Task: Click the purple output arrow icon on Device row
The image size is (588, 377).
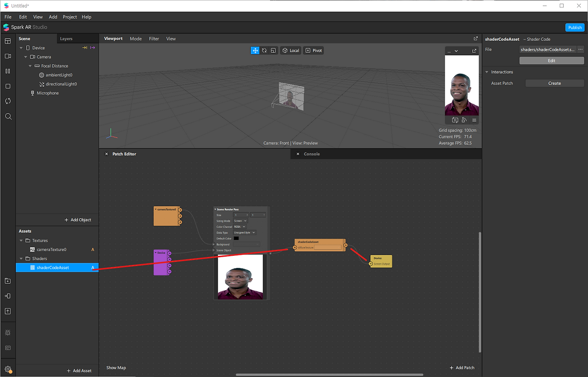Action: pyautogui.click(x=92, y=48)
